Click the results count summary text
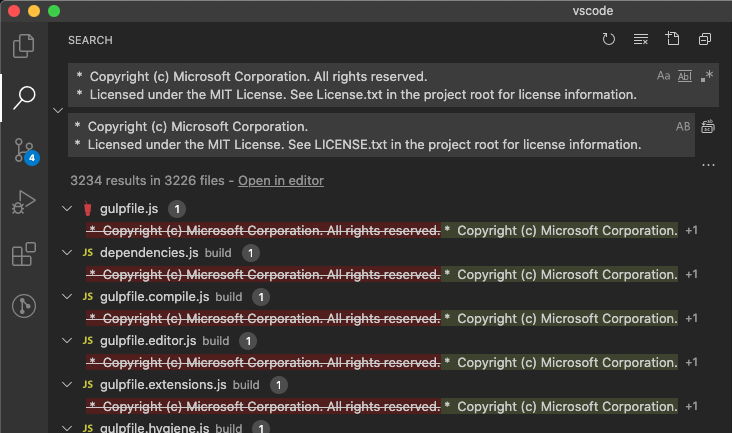The width and height of the screenshot is (732, 433). [x=147, y=181]
